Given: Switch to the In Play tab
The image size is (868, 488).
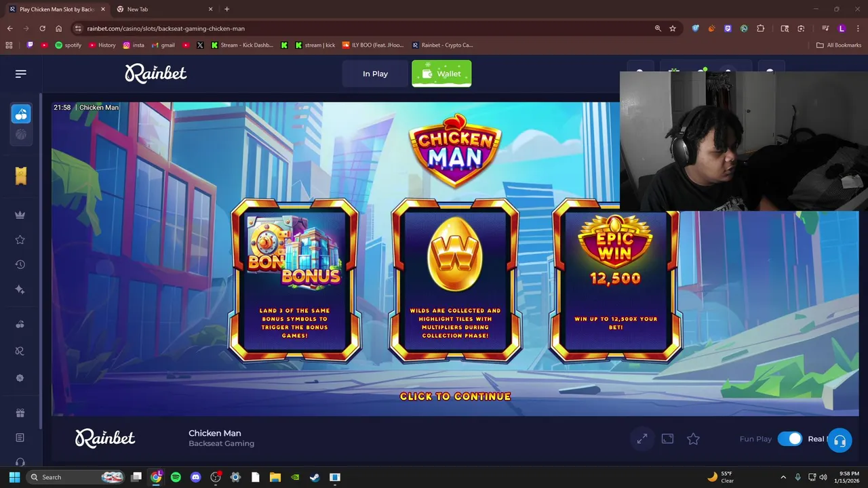Looking at the screenshot, I should click(x=375, y=74).
